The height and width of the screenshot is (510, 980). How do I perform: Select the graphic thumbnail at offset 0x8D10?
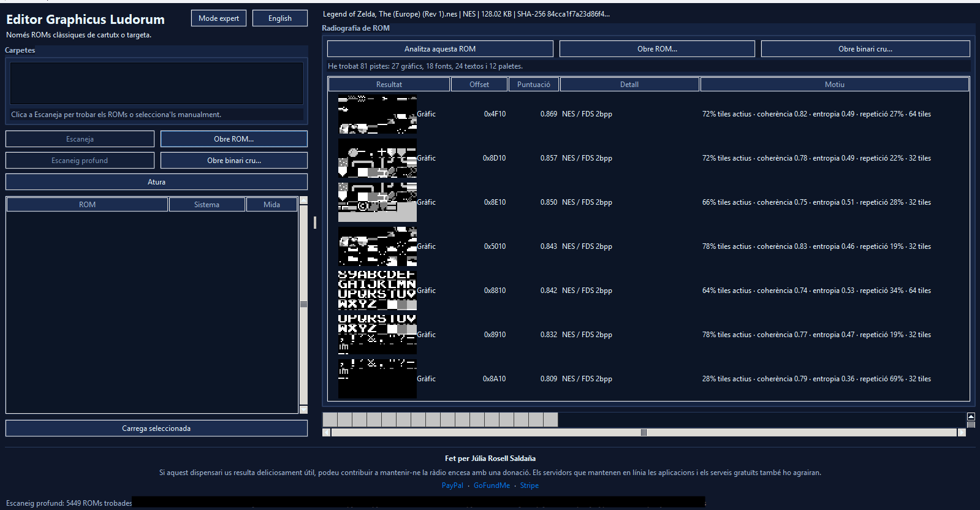coord(378,158)
